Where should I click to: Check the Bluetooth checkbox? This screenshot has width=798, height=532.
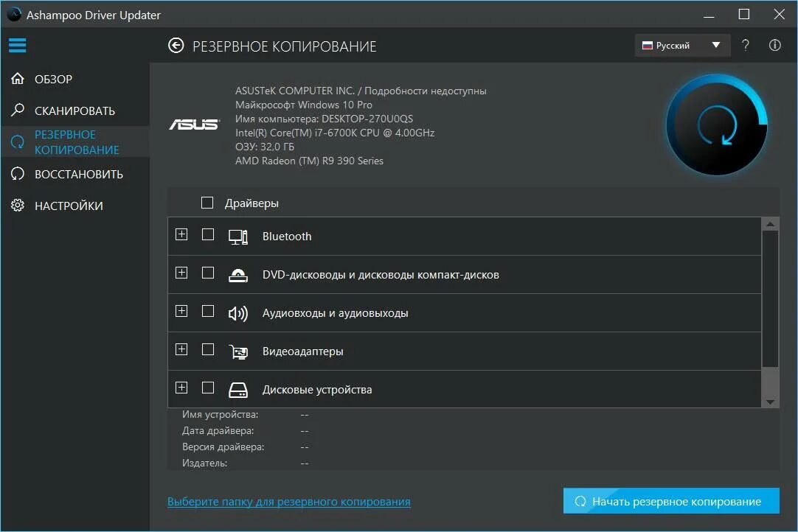208,234
